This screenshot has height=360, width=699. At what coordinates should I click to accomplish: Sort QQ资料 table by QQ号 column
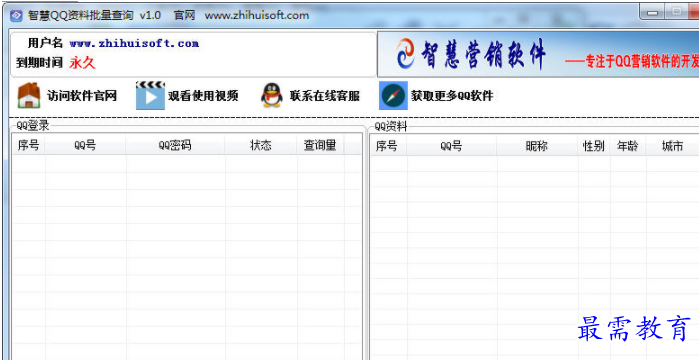tap(452, 146)
